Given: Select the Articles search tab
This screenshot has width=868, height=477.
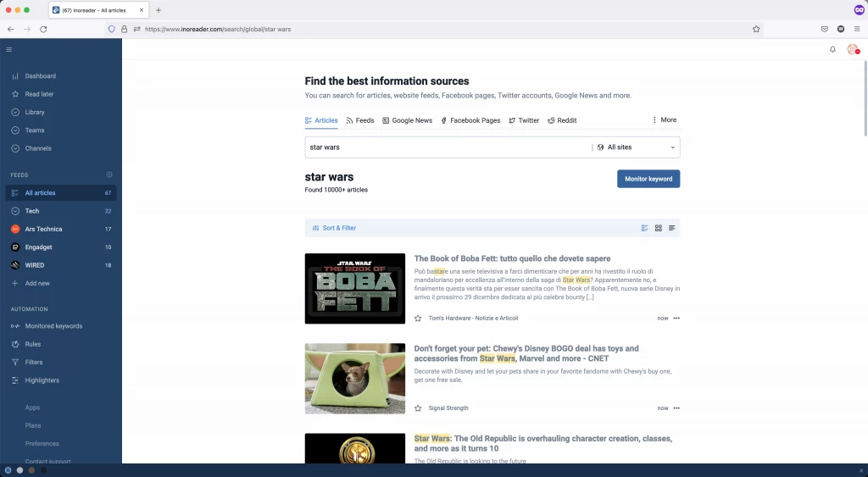Looking at the screenshot, I should (321, 120).
